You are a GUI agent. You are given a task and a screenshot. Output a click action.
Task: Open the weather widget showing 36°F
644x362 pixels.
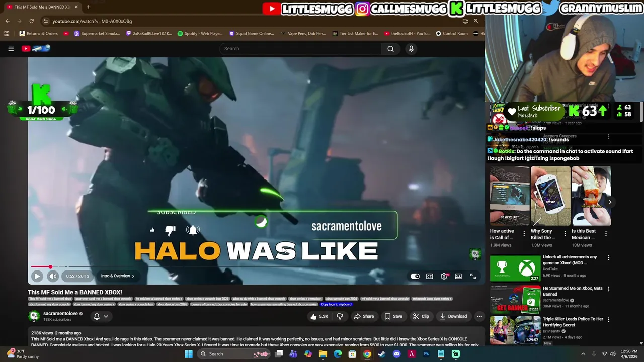pos(23,354)
